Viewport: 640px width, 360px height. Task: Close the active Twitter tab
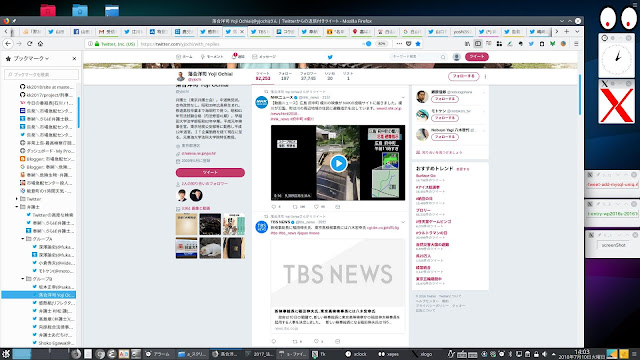pos(242,31)
